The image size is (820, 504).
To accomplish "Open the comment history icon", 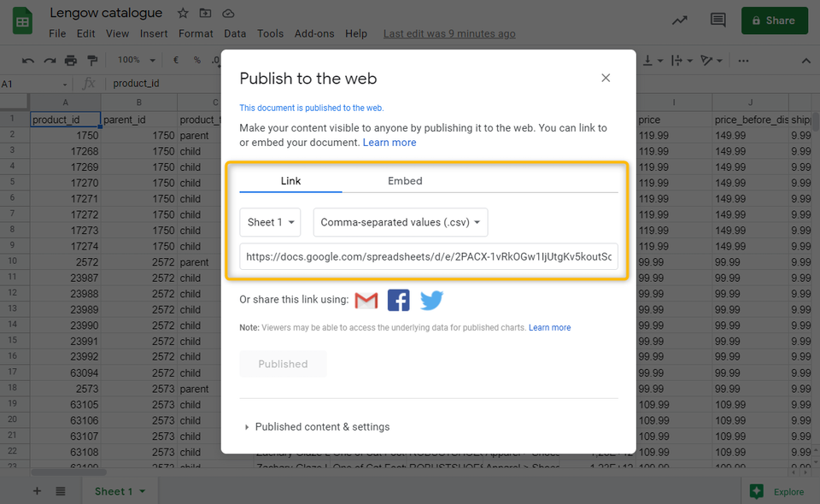I will [x=718, y=21].
